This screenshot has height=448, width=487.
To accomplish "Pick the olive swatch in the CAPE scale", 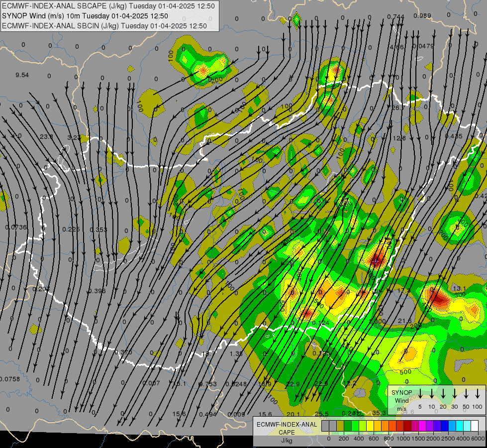I will [340, 426].
